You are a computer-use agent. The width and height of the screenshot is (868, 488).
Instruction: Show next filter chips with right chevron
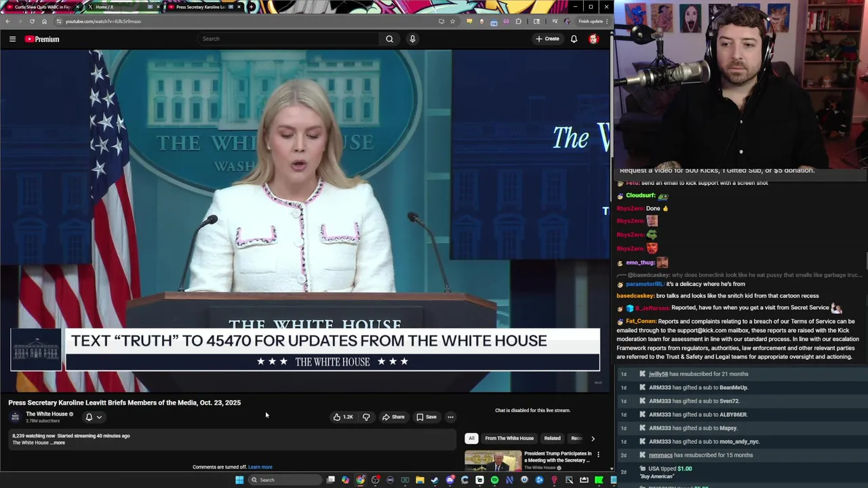593,439
